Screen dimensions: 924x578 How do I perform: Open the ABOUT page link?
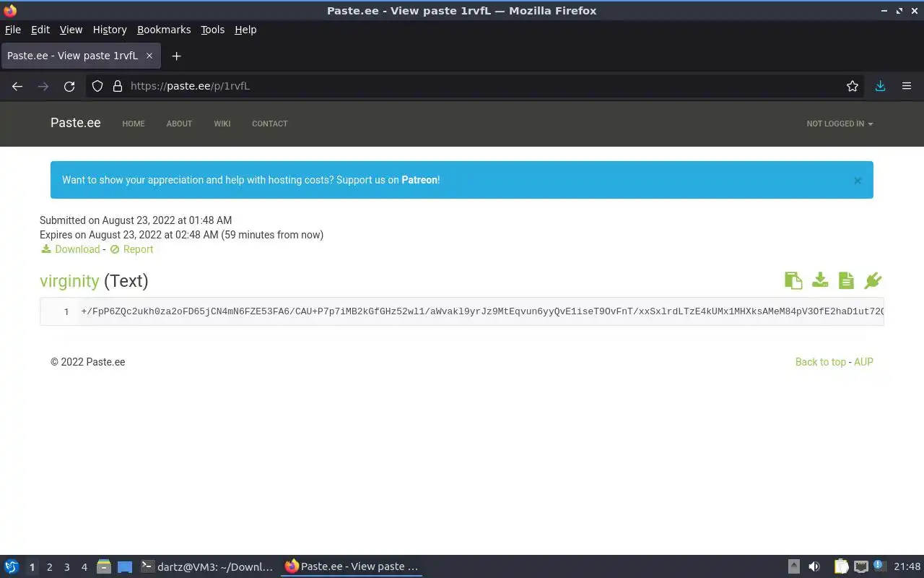[179, 124]
